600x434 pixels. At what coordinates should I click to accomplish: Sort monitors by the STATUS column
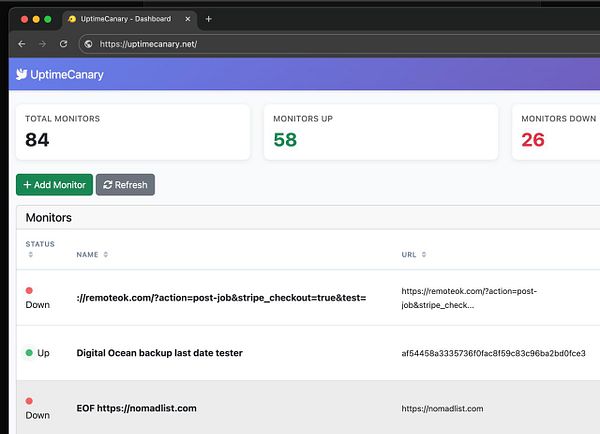40,249
